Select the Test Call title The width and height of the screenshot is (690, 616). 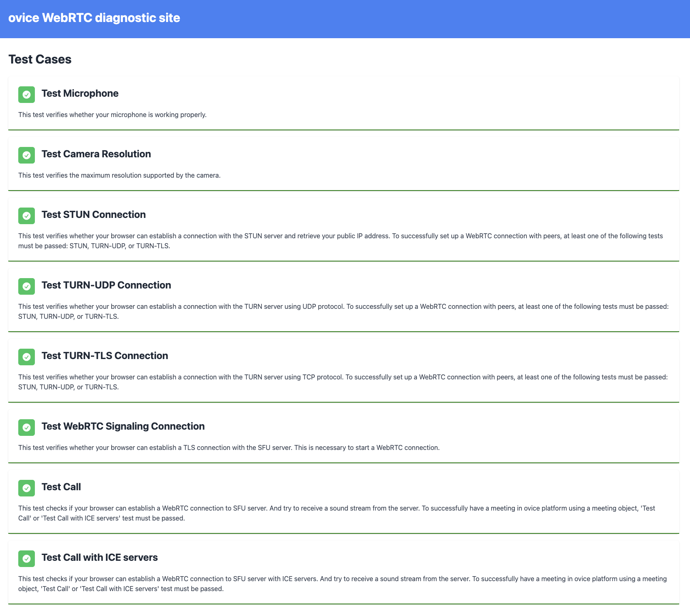[x=61, y=487]
